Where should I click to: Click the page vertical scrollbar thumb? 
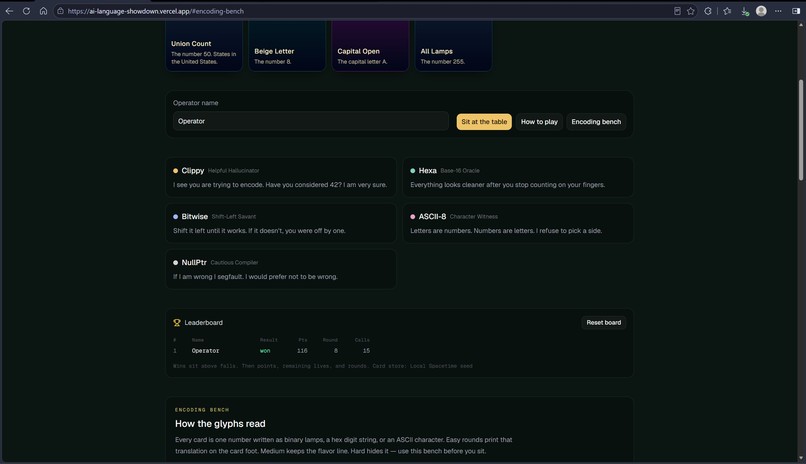click(x=800, y=130)
